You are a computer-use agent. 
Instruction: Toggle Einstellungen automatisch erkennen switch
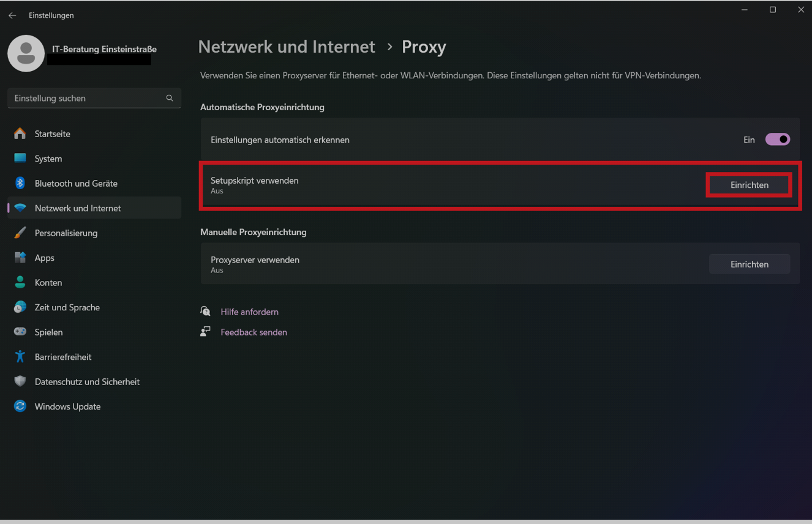(x=777, y=140)
